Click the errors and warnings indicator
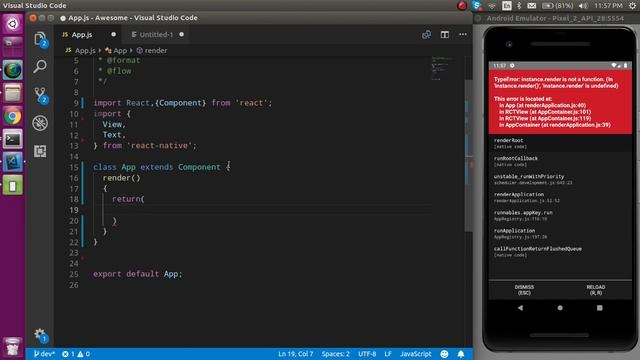 tap(76, 354)
